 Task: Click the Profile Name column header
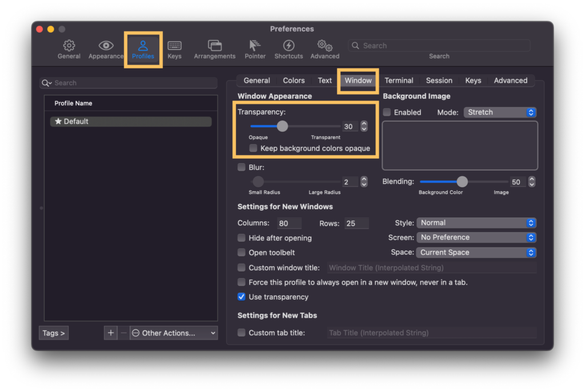[x=131, y=103]
